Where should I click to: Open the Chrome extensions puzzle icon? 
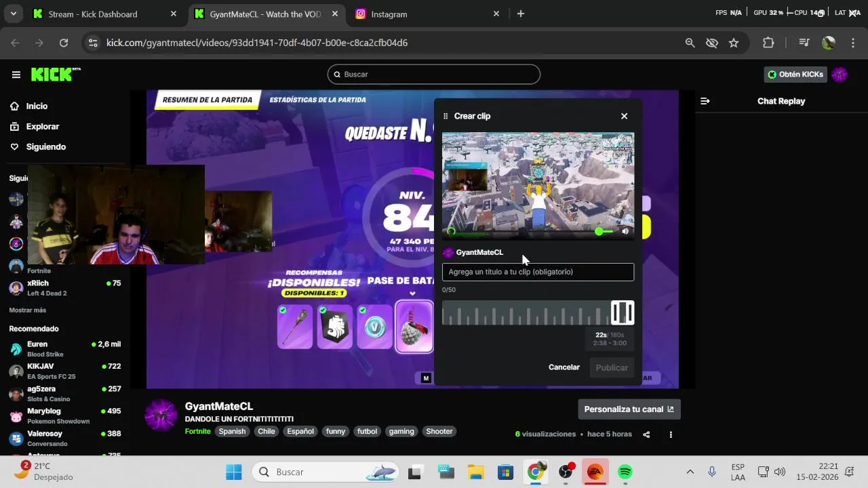click(768, 43)
